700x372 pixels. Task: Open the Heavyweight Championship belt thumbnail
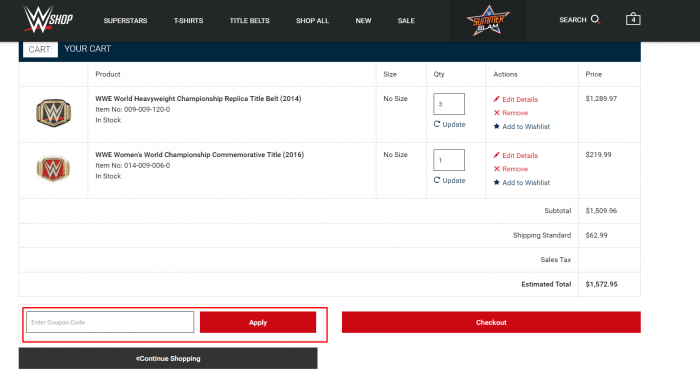coord(53,113)
